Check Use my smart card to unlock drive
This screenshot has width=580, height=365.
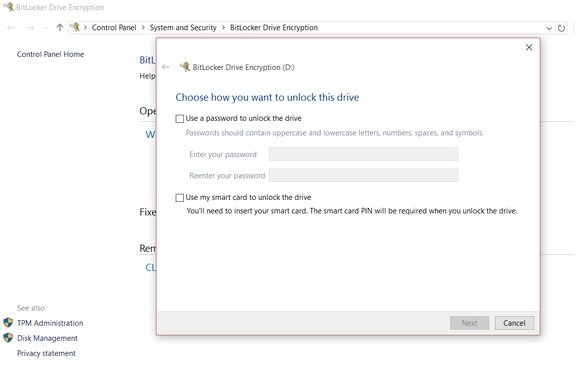click(179, 198)
